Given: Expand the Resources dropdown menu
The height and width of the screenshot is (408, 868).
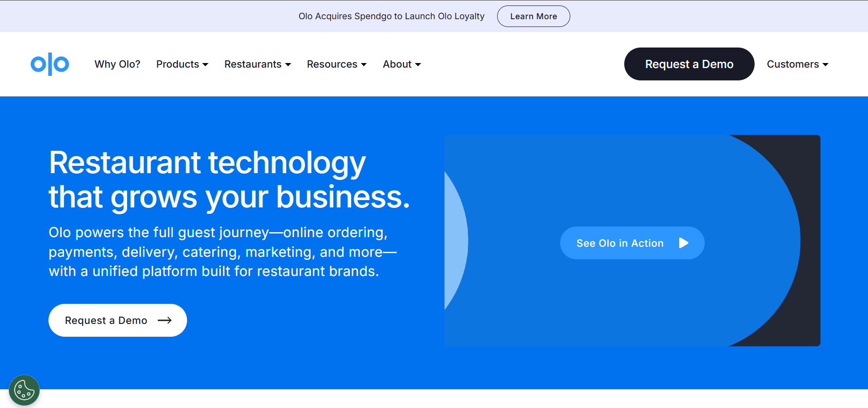Looking at the screenshot, I should (x=337, y=64).
